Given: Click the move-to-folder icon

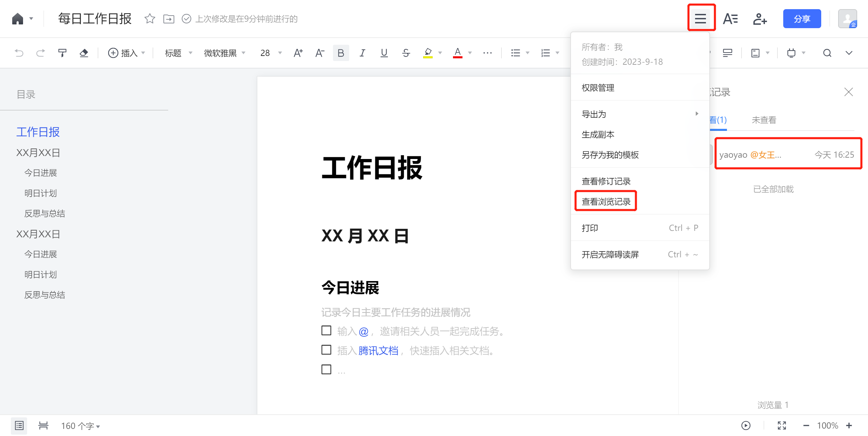Looking at the screenshot, I should (169, 19).
